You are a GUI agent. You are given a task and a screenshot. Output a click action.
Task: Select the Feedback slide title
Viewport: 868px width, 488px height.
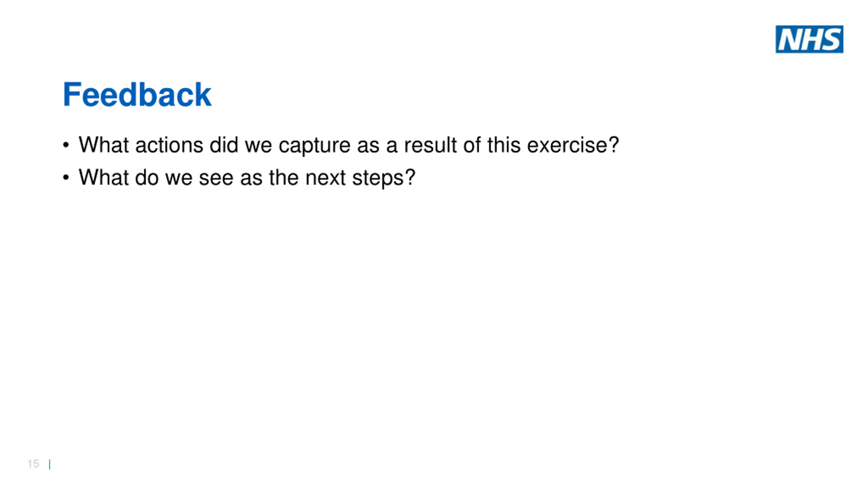[x=137, y=95]
